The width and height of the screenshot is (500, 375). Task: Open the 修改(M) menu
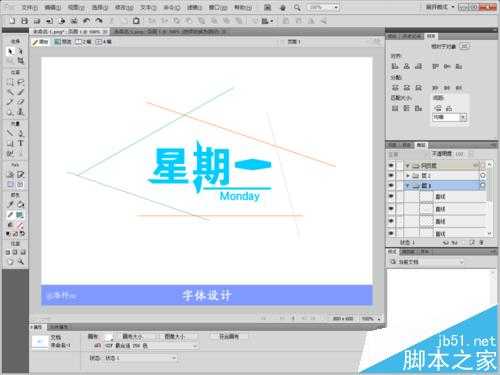click(124, 7)
